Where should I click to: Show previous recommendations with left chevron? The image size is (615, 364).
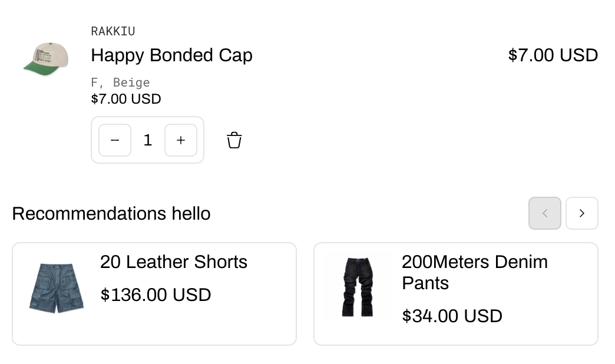(x=545, y=213)
